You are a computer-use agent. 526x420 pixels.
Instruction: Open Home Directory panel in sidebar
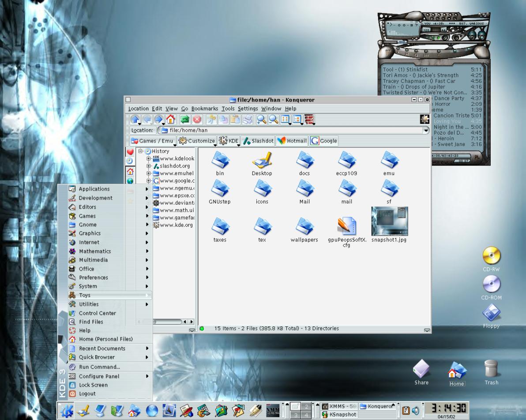click(130, 172)
